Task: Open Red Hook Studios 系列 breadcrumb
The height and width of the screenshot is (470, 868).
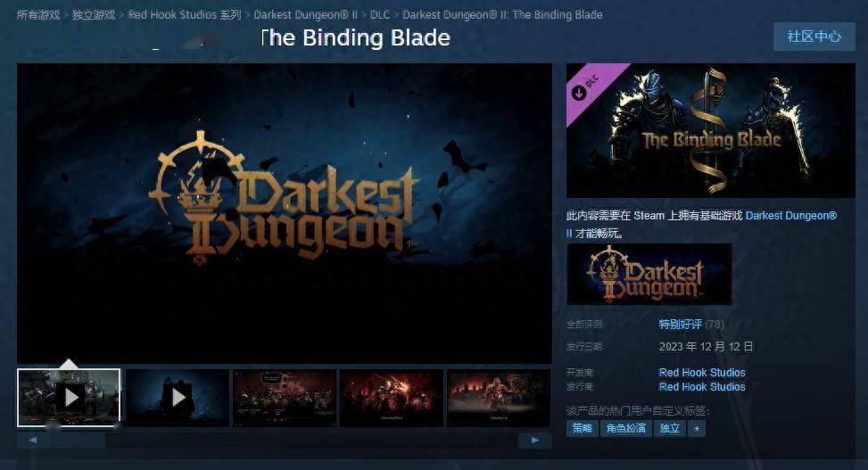Action: coord(185,15)
